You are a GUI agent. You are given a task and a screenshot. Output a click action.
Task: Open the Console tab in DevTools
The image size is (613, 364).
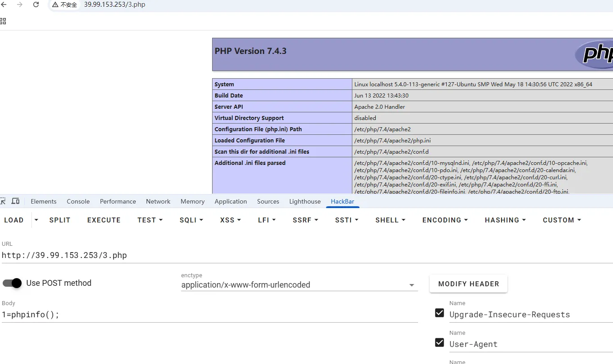click(x=78, y=201)
